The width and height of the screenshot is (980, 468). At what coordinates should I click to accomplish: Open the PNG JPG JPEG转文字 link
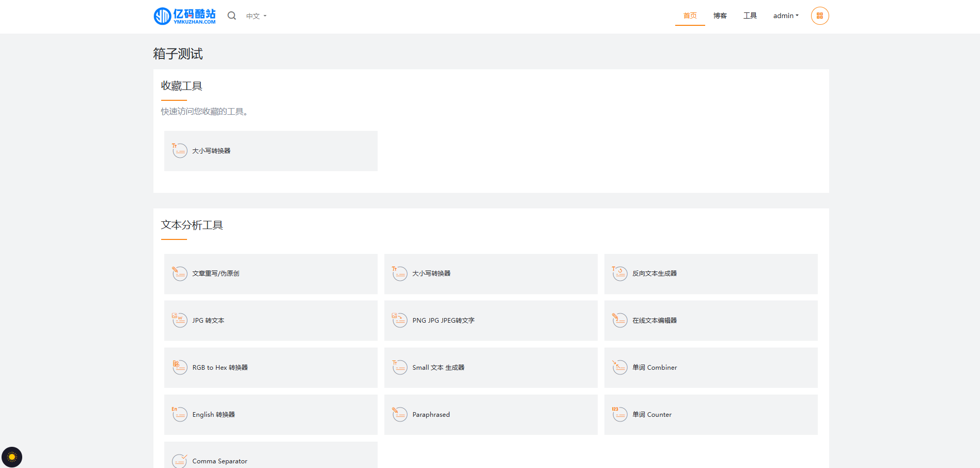tap(443, 321)
